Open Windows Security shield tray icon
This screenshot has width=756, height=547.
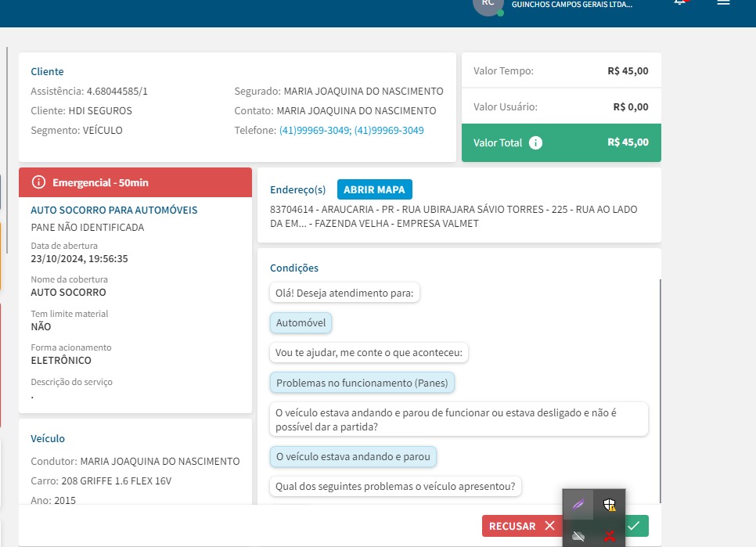[x=610, y=505]
